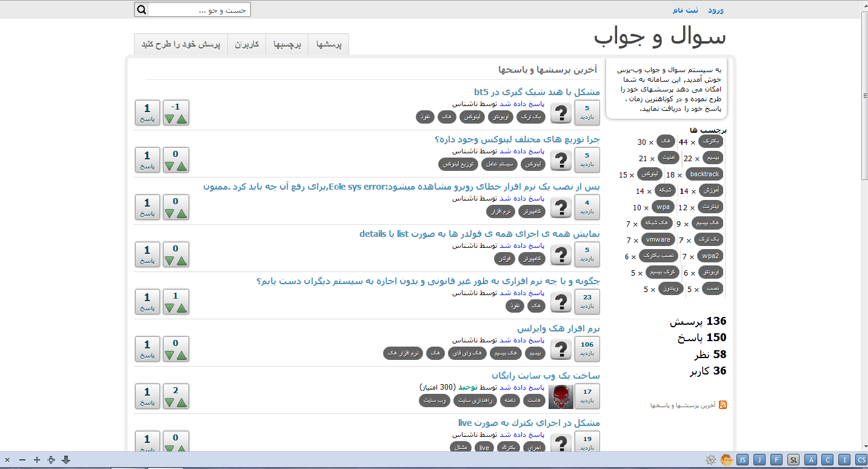The image size is (868, 469).
Task: Click the JS button in bottom bar
Action: (x=742, y=460)
